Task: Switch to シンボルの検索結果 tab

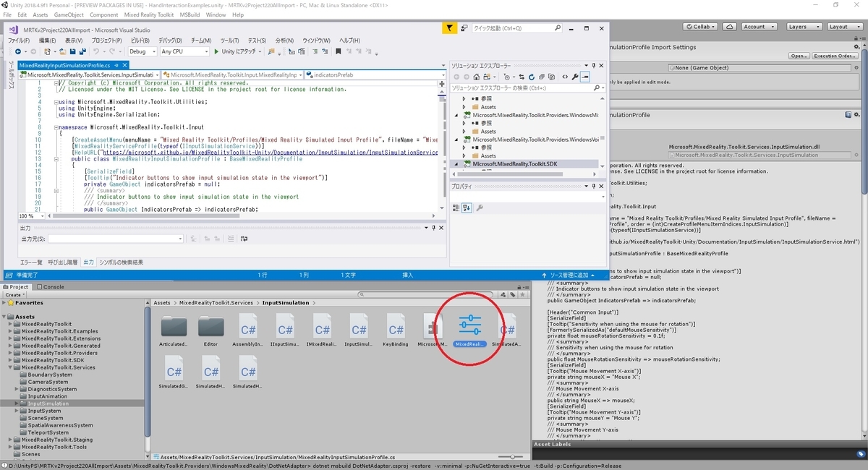Action: pos(121,262)
